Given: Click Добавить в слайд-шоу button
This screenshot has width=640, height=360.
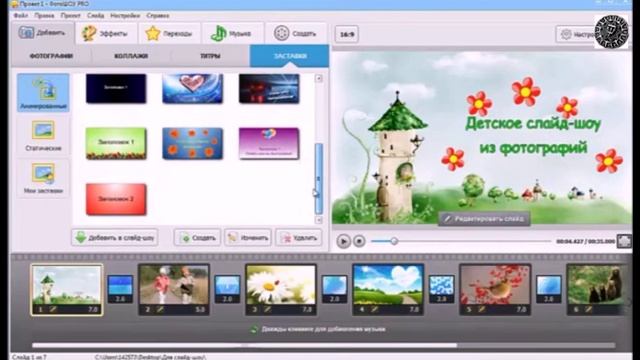Looking at the screenshot, I should click(x=115, y=238).
